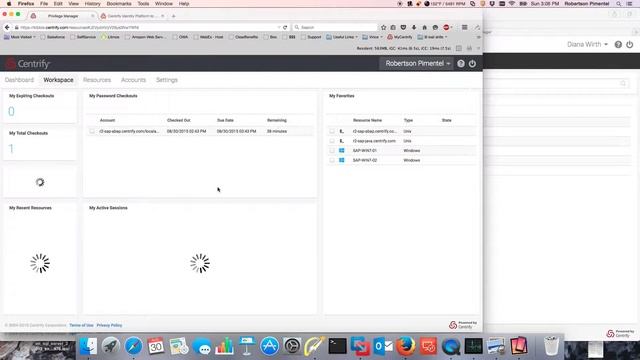Open the MyCentrify bookmark
The height and width of the screenshot is (360, 640).
(x=400, y=37)
